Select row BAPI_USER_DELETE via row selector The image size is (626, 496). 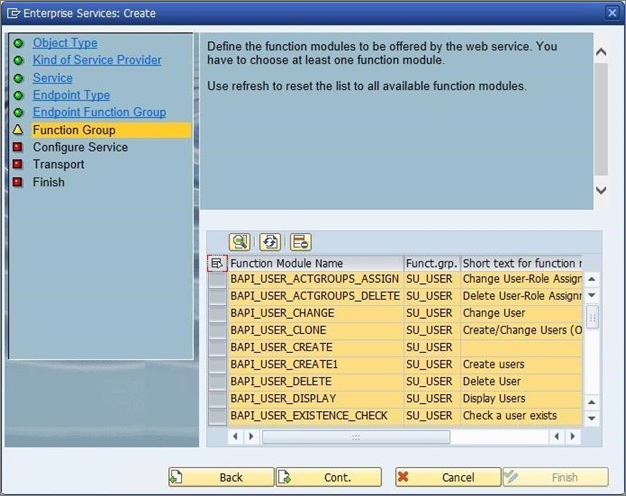tap(218, 382)
